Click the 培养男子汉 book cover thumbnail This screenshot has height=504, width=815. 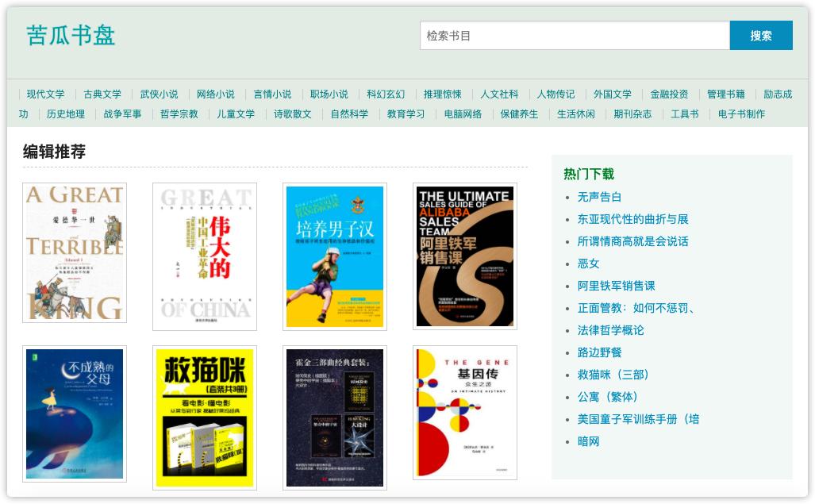point(334,257)
